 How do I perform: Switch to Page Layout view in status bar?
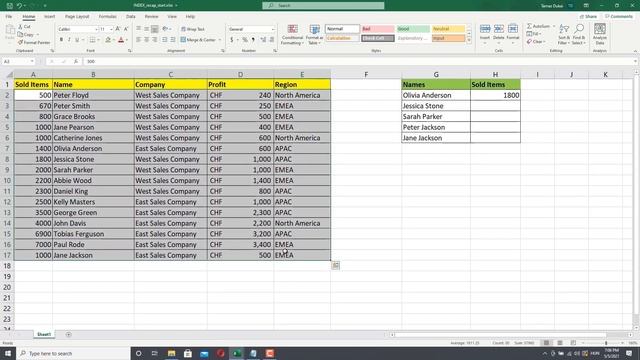click(x=560, y=343)
